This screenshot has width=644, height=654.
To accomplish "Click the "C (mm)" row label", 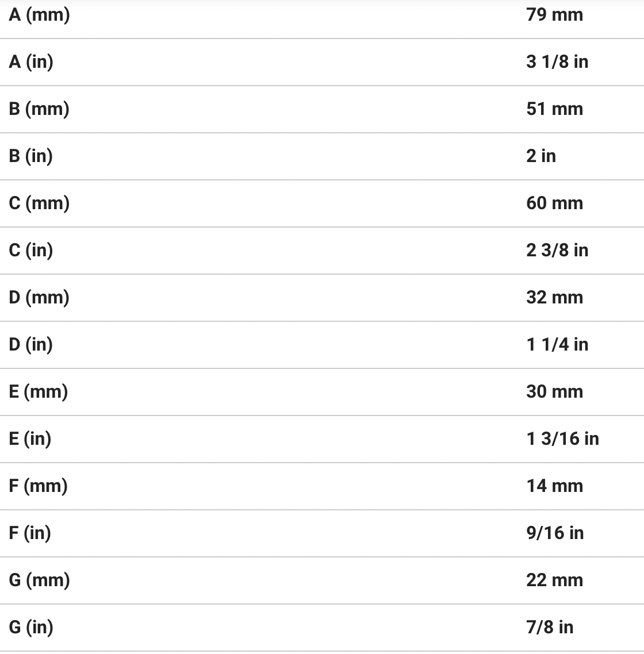I will pos(39,203).
